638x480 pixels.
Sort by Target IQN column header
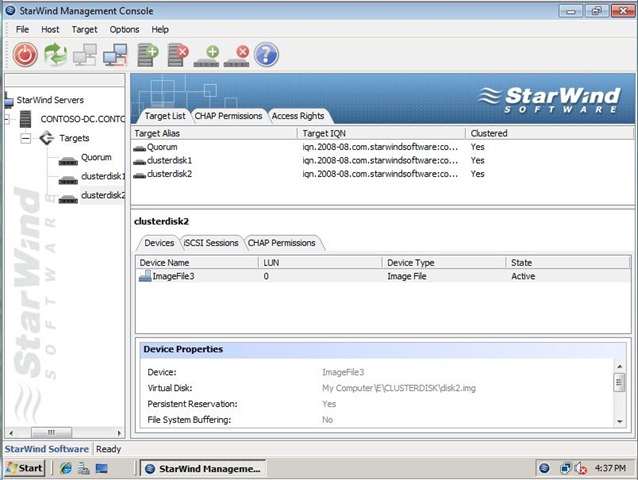point(382,133)
